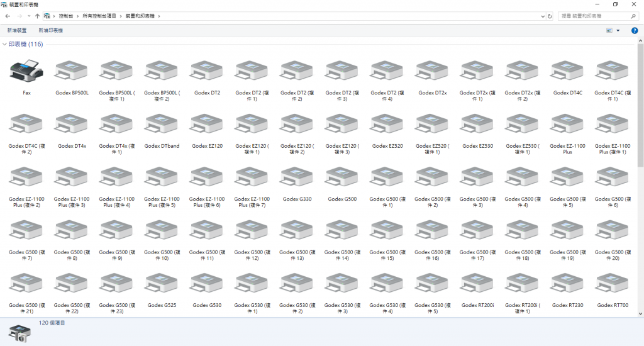The height and width of the screenshot is (346, 644).
Task: Select the Godex EZ-1100 Plus printer icon
Action: pyautogui.click(x=567, y=124)
